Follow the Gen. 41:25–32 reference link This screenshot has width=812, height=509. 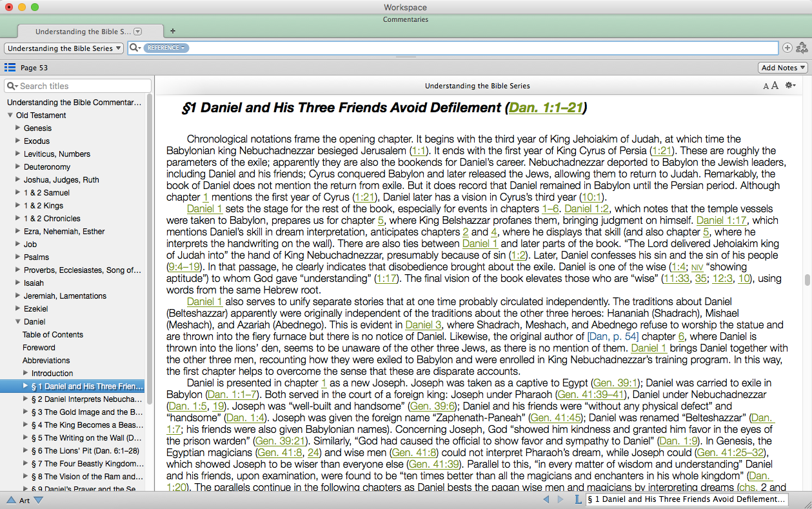732,453
